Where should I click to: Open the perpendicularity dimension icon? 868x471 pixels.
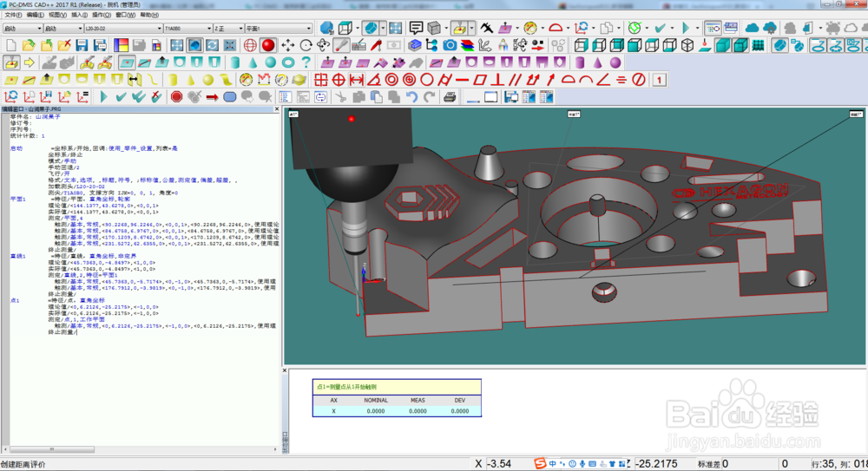[x=497, y=80]
